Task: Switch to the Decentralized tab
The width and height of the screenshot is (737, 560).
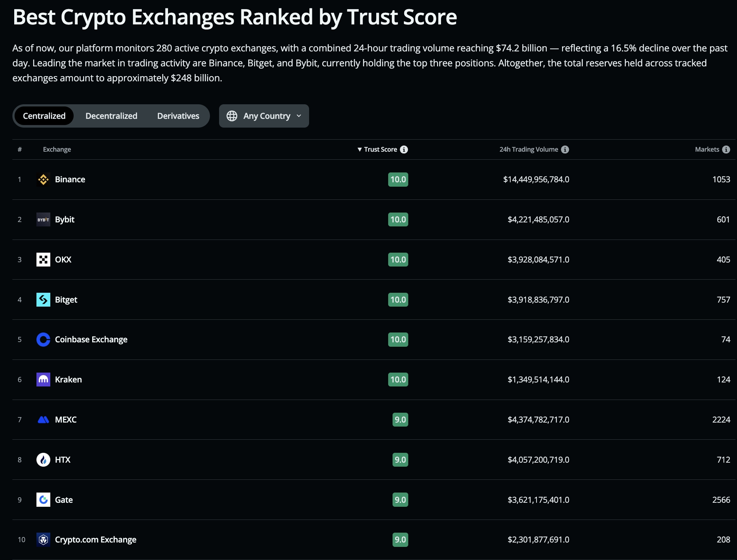Action: (x=111, y=116)
